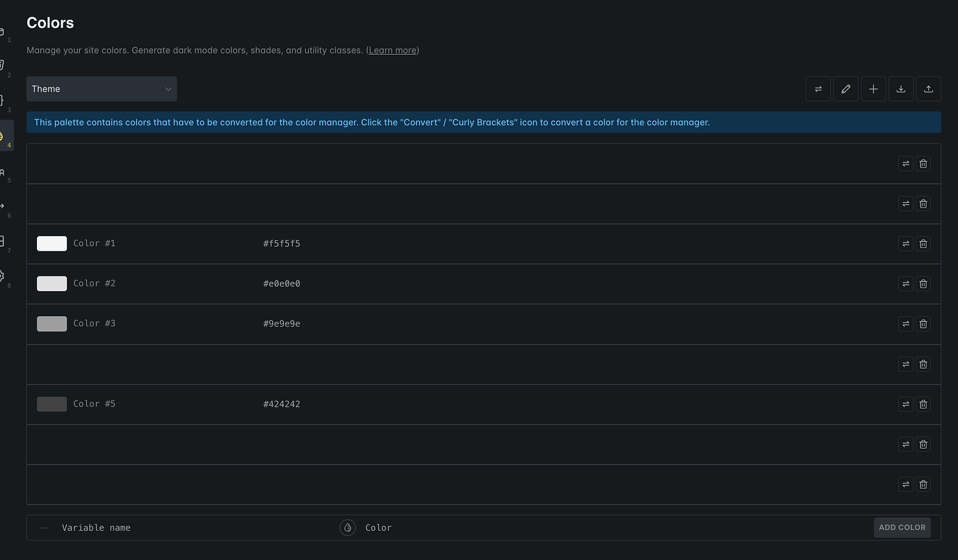This screenshot has height=560, width=958.
Task: Open the color picker droplet icon in add-color bar
Action: tap(348, 527)
